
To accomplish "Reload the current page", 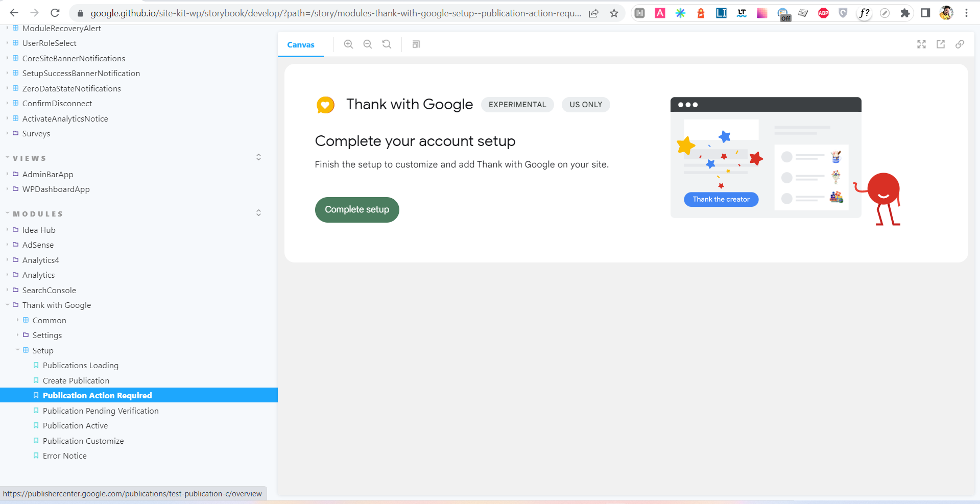I will [55, 13].
